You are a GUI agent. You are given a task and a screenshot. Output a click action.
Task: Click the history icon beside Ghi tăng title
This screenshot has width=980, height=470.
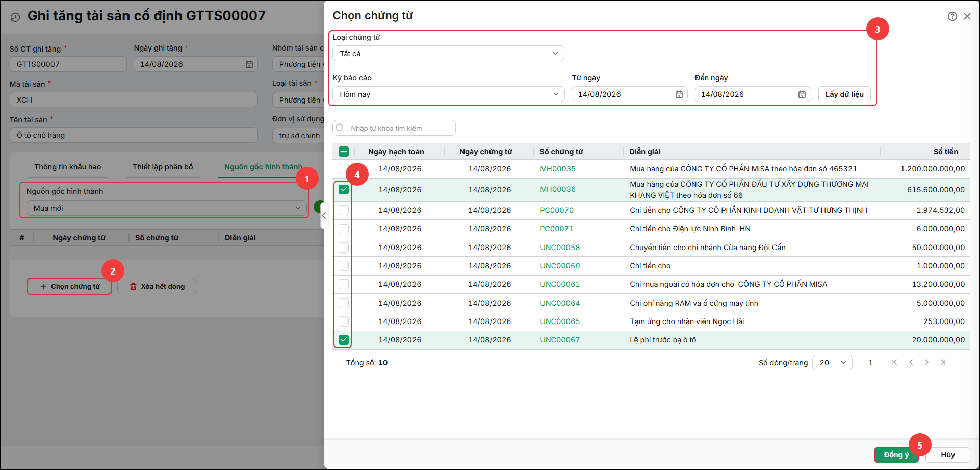point(15,17)
